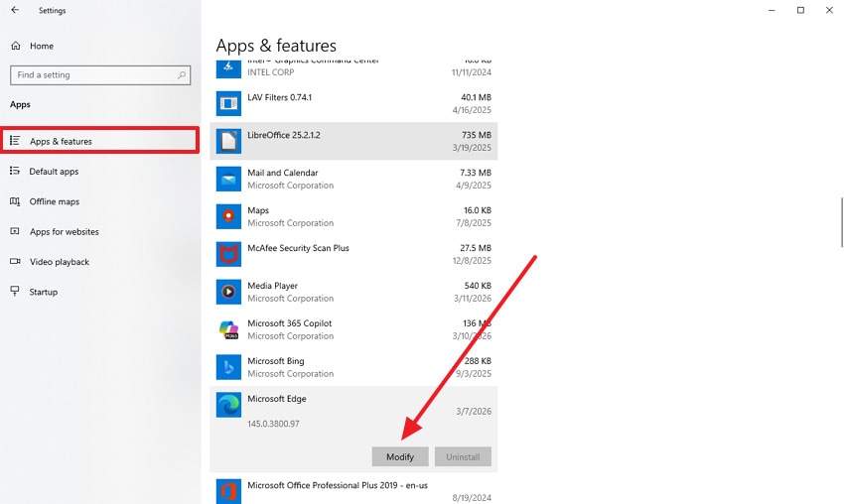Click the McAfee Security Scan icon

click(228, 254)
